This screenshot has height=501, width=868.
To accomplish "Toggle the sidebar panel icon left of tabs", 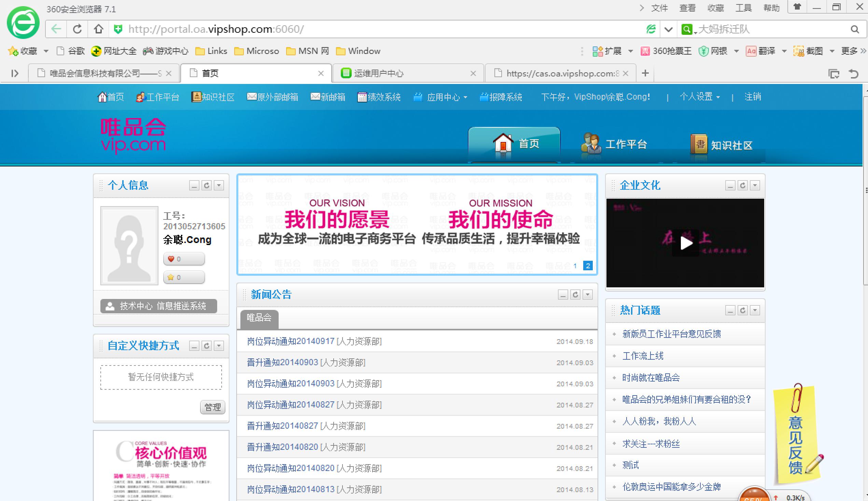I will 14,73.
